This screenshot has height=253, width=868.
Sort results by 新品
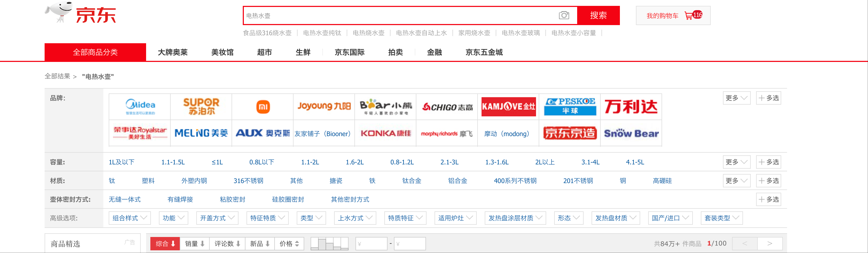coord(260,244)
